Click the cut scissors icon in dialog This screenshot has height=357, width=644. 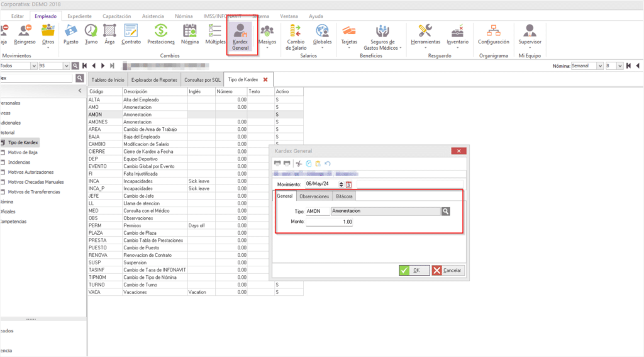[299, 164]
